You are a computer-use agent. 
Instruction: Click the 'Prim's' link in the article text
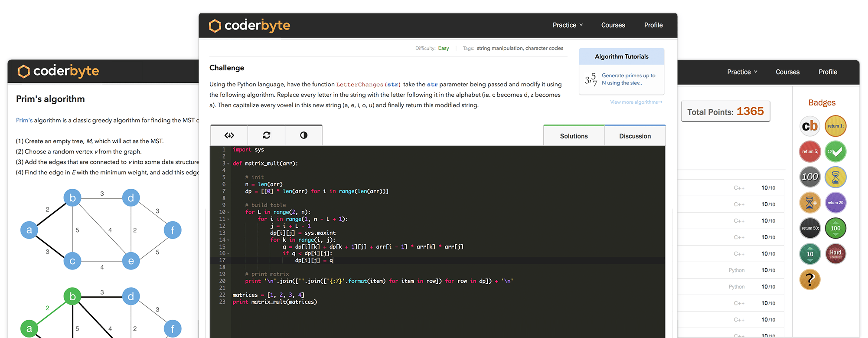[x=24, y=120]
